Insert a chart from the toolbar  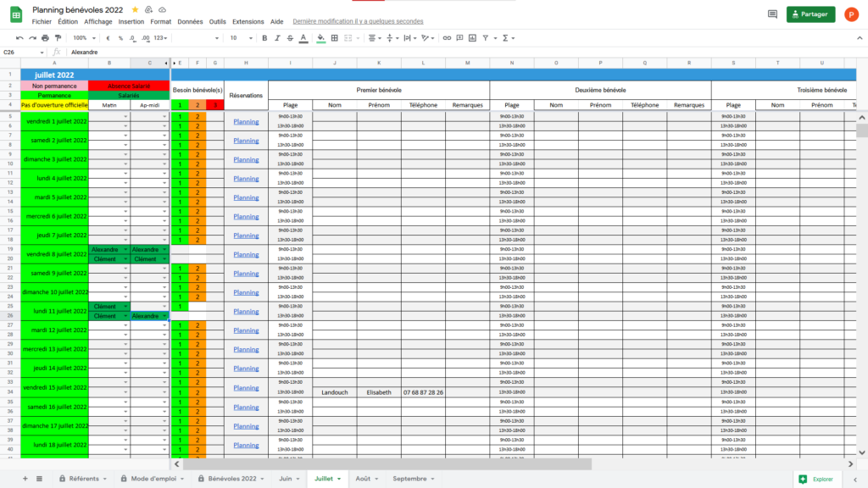(x=471, y=38)
